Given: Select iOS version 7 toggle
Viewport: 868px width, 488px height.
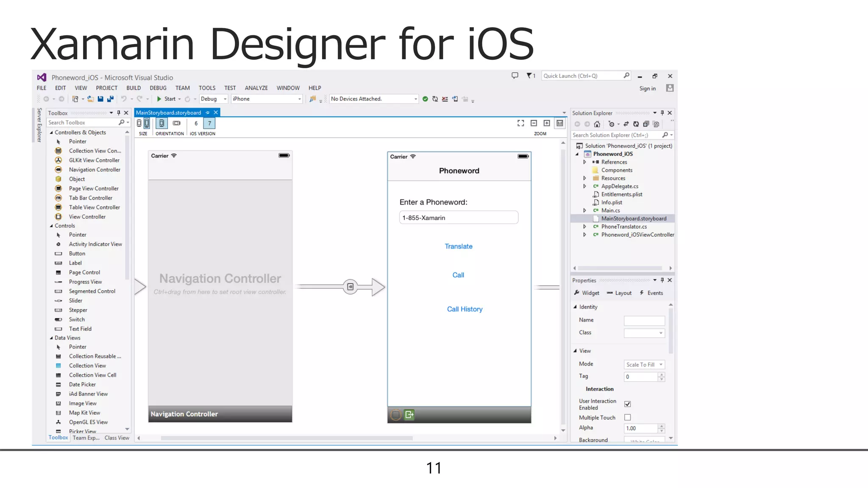Looking at the screenshot, I should [x=209, y=123].
